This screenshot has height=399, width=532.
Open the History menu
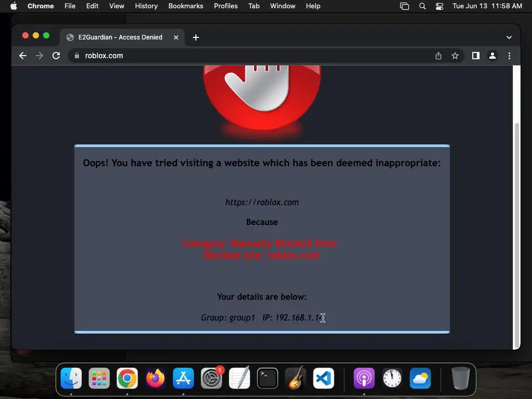point(146,6)
